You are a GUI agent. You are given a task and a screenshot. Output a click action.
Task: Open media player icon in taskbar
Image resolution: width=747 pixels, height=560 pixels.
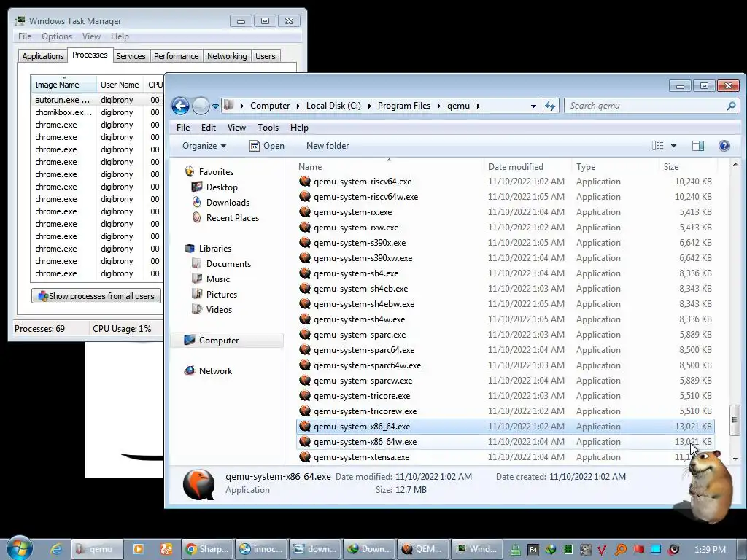138,549
